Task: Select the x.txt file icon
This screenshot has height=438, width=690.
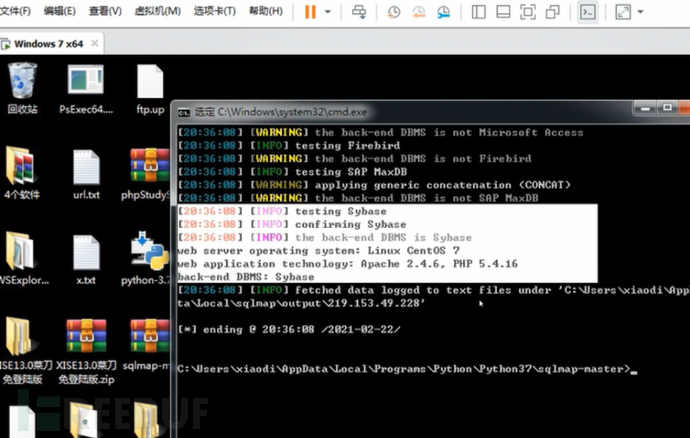Action: coord(86,260)
